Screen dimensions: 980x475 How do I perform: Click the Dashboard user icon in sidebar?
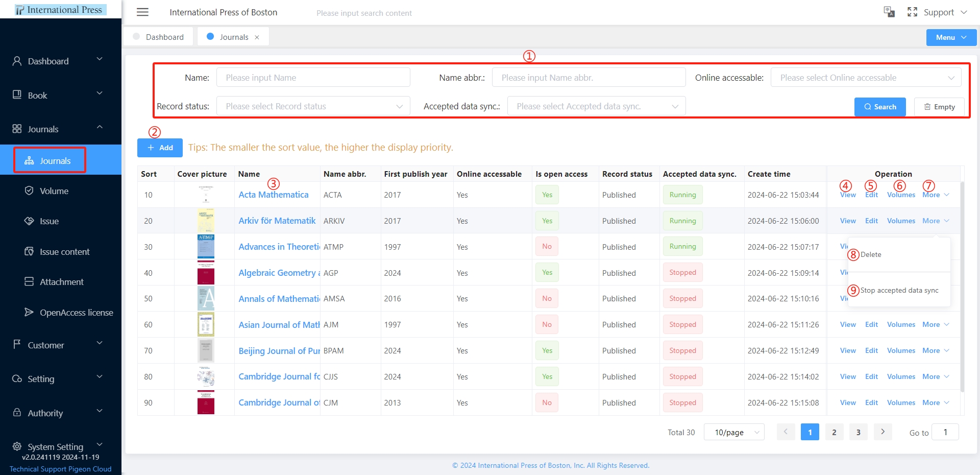(17, 61)
